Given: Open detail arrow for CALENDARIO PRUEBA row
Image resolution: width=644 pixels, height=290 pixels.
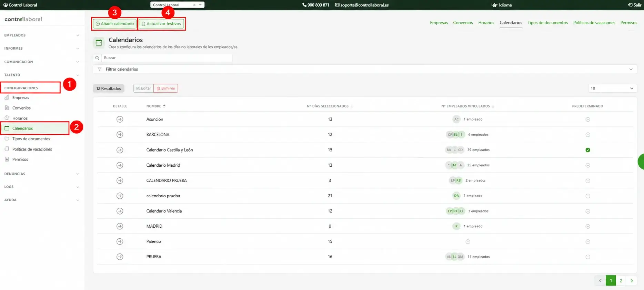Looking at the screenshot, I should [x=120, y=180].
